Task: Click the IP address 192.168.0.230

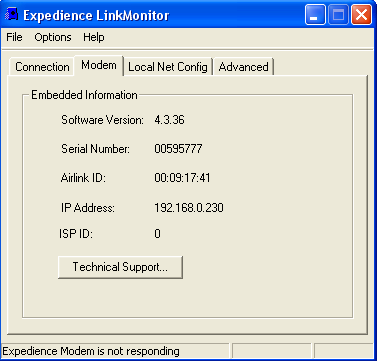Action: (x=189, y=208)
